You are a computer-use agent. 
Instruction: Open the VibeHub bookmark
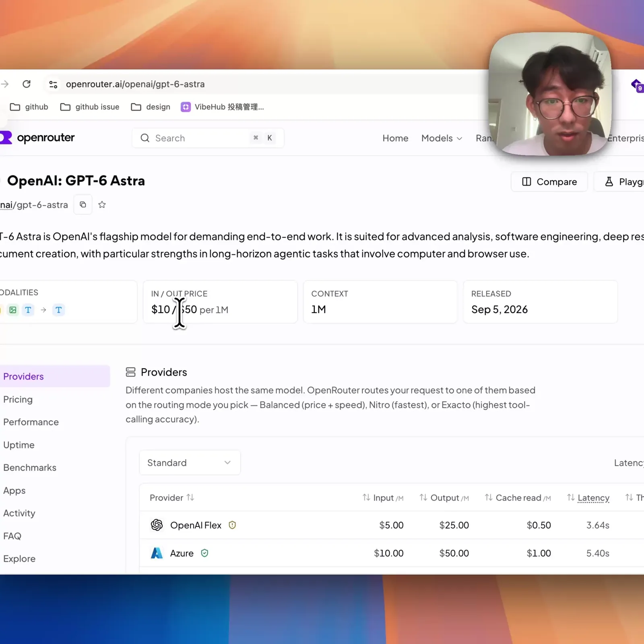tap(223, 107)
